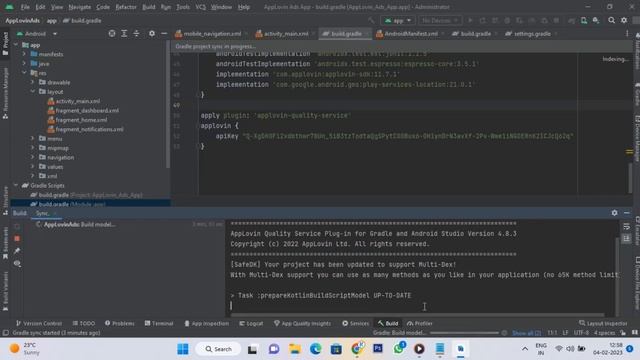Open the No Devices selector dropdown
The height and width of the screenshot is (360, 640).
440,20
